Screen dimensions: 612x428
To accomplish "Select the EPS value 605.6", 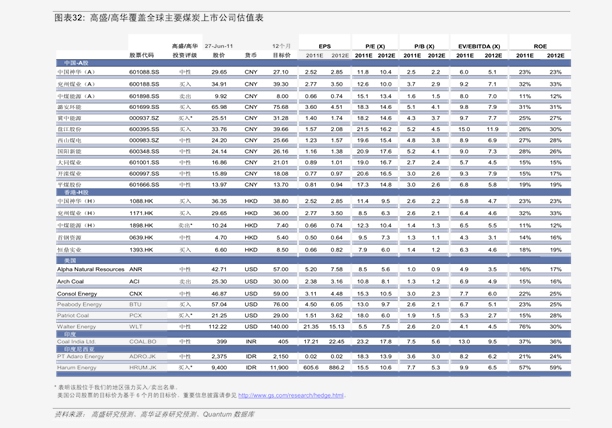I will coord(311,368).
